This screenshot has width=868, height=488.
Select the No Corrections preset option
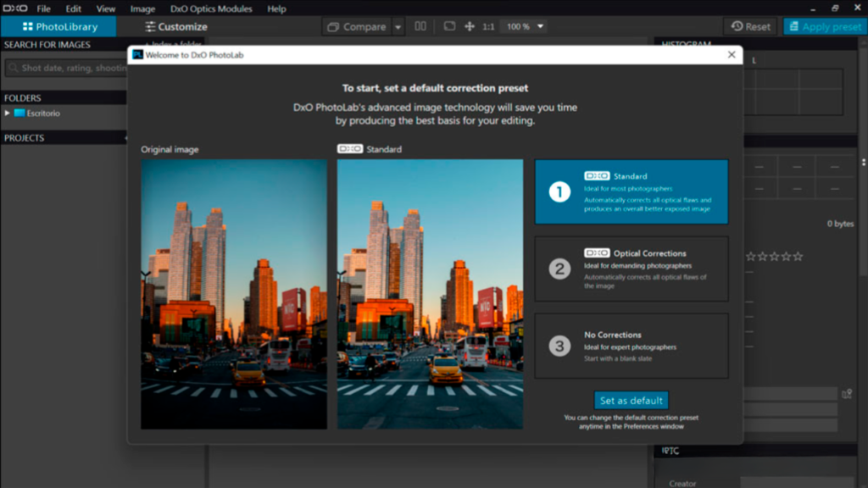pyautogui.click(x=631, y=346)
